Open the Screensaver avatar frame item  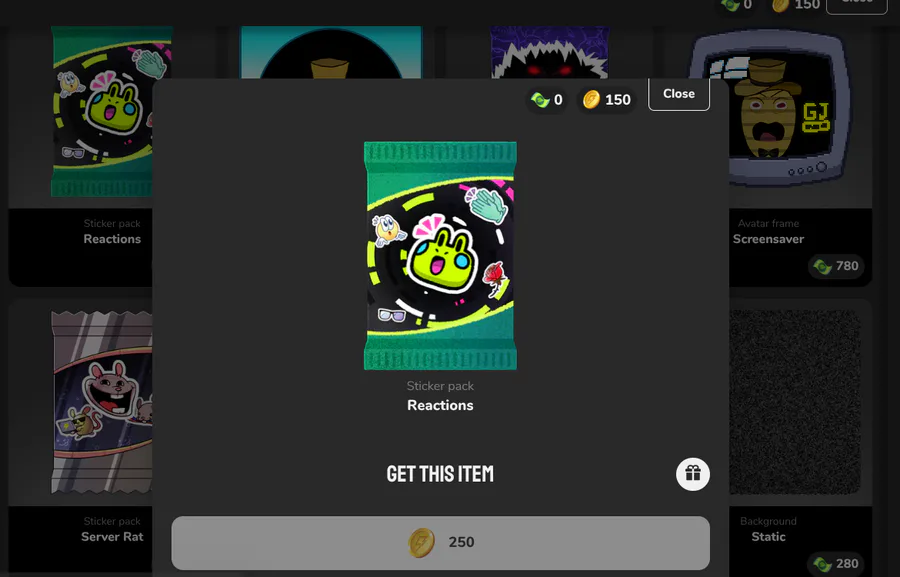tap(800, 156)
